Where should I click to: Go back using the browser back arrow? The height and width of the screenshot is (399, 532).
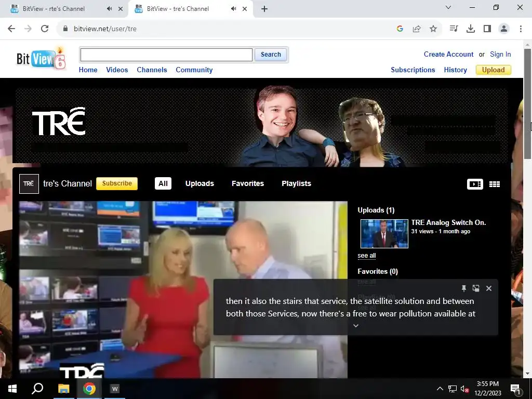pyautogui.click(x=11, y=29)
